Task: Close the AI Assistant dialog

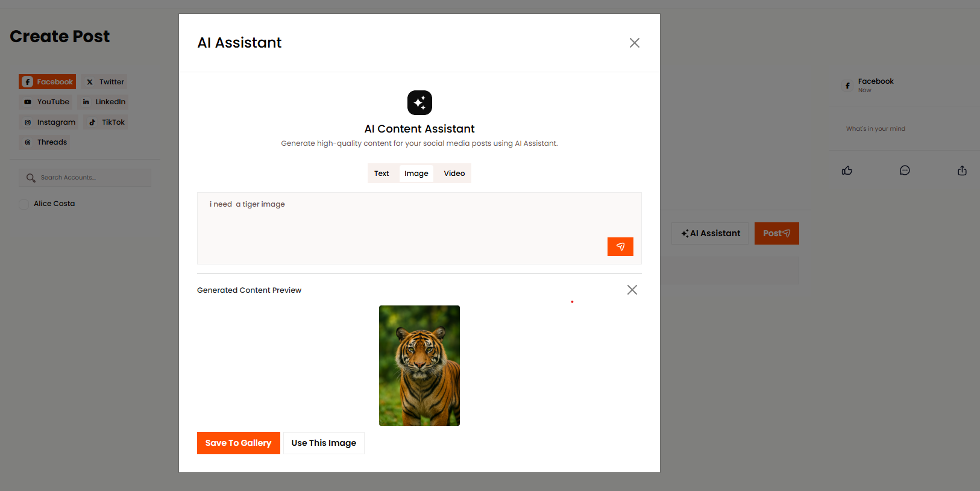Action: [x=634, y=43]
